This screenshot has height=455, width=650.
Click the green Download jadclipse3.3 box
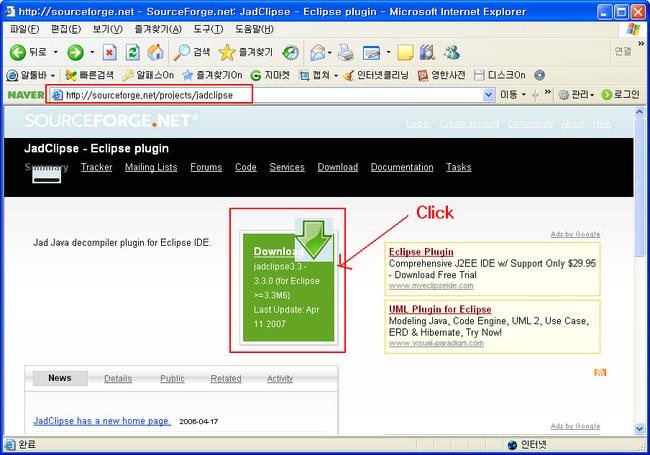pyautogui.click(x=289, y=288)
